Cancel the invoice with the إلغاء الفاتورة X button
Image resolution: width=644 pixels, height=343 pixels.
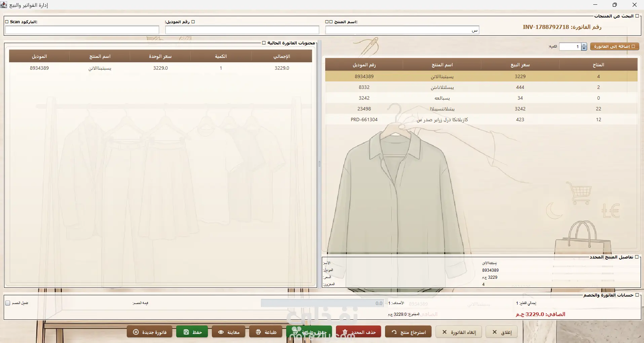[x=459, y=332]
